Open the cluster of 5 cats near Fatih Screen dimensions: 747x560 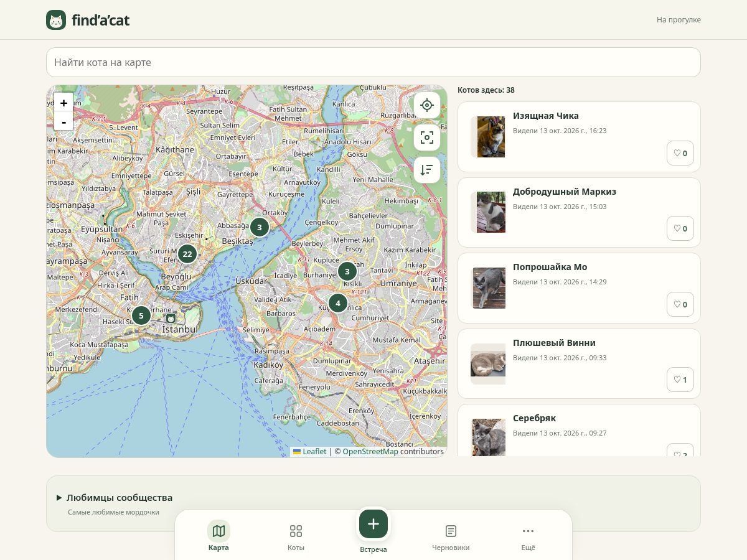[141, 315]
